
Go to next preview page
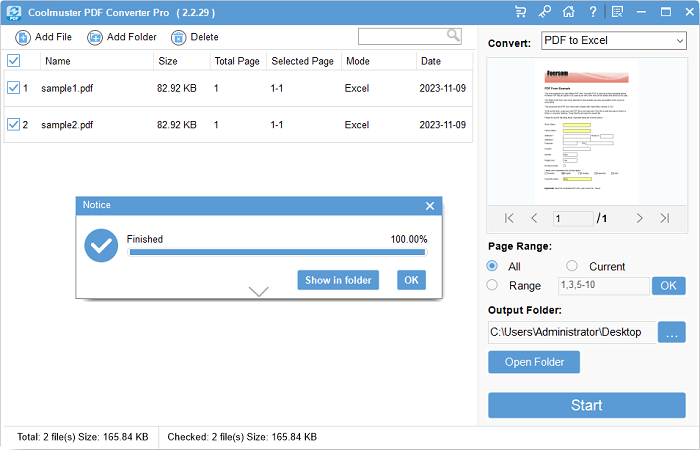point(639,218)
